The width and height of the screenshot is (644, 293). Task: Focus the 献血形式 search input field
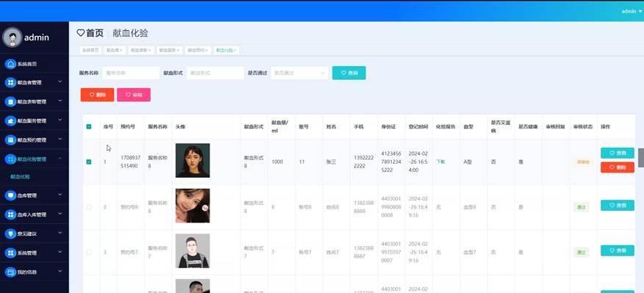215,73
